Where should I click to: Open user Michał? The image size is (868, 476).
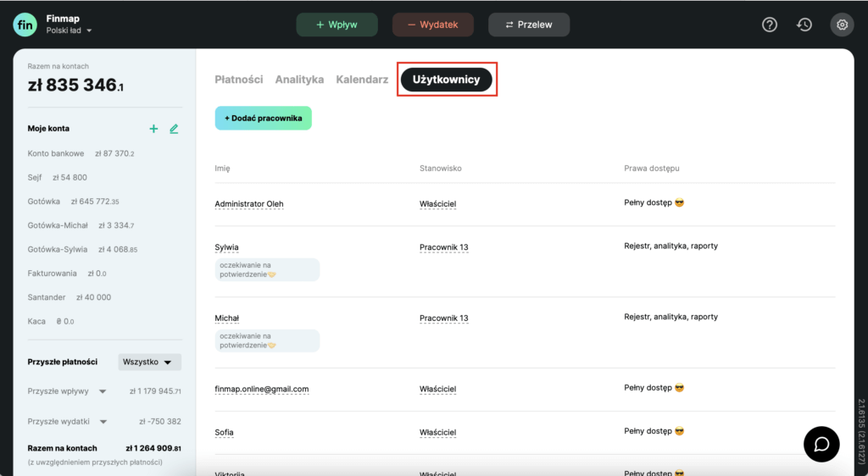coord(227,318)
